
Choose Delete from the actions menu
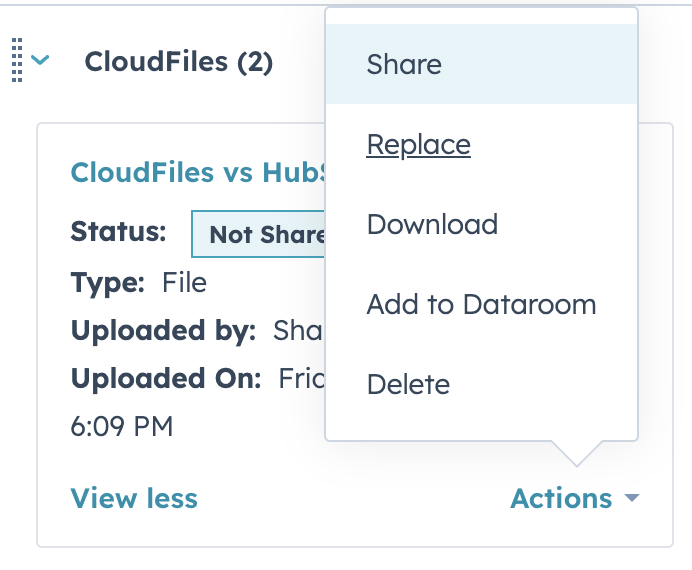tap(481, 384)
